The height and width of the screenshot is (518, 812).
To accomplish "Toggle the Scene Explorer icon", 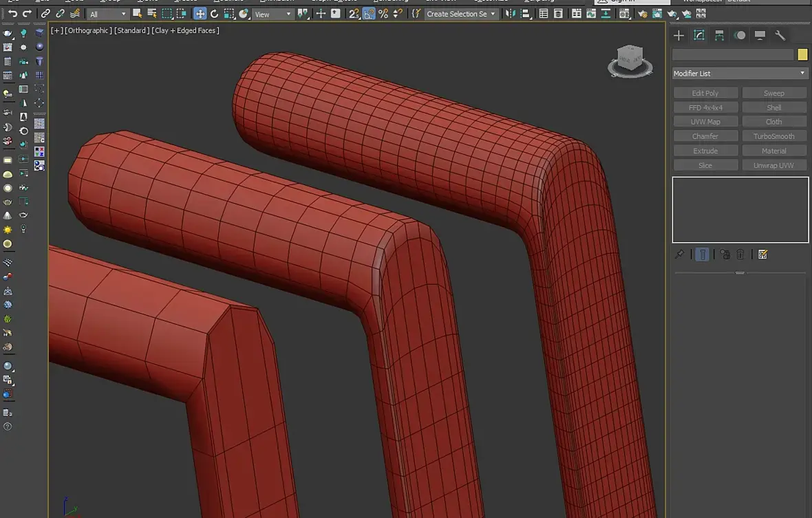I will tap(543, 14).
